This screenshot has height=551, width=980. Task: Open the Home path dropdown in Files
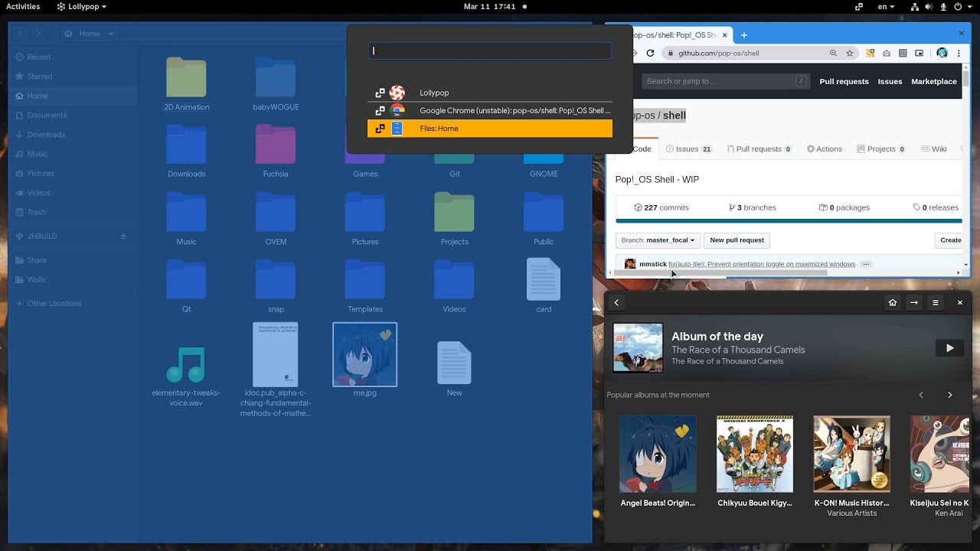90,34
